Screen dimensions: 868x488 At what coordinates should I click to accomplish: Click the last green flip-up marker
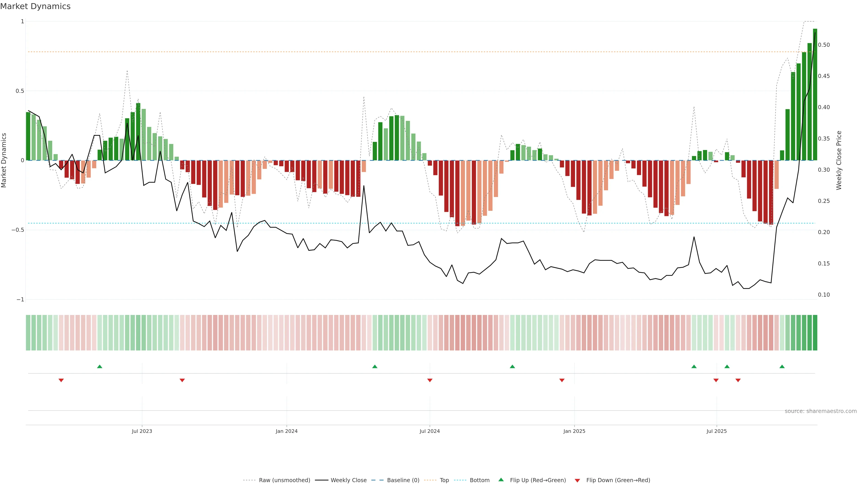[x=782, y=366]
